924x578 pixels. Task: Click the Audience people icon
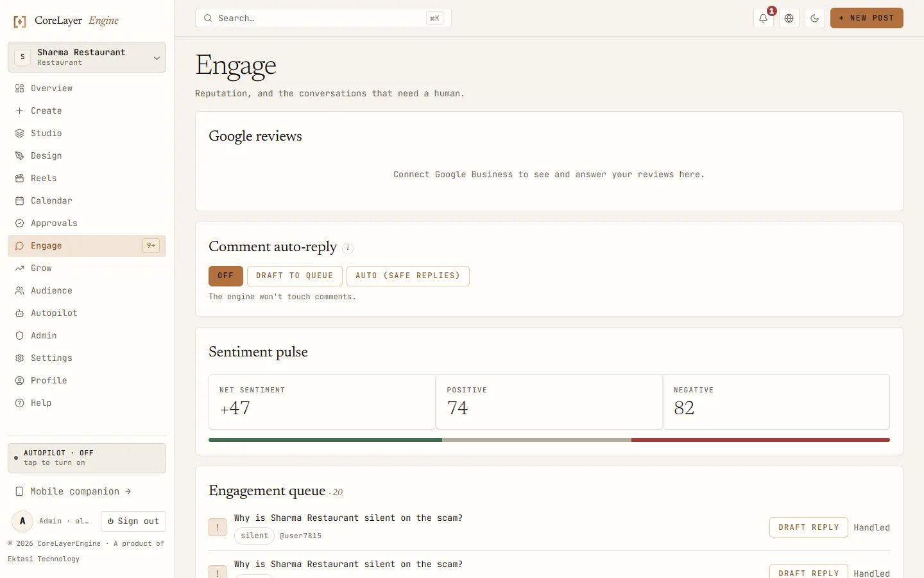click(19, 291)
